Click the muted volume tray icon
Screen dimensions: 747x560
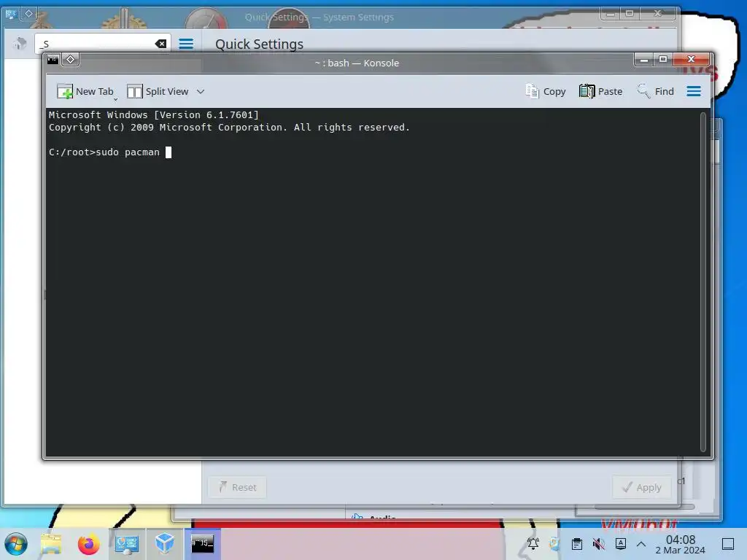[598, 543]
